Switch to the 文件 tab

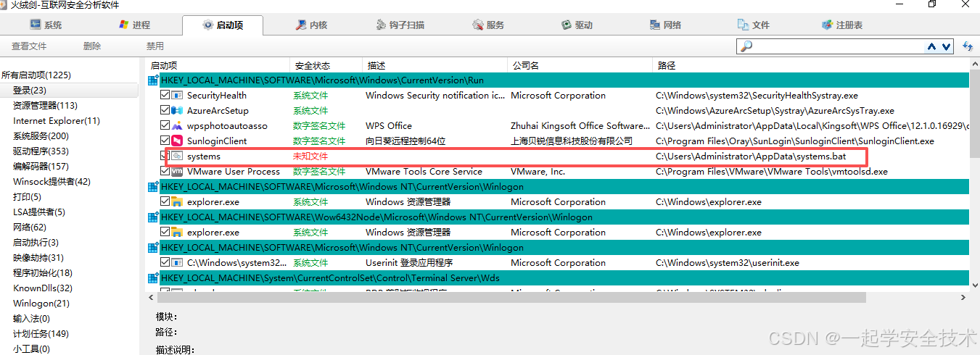tap(754, 25)
